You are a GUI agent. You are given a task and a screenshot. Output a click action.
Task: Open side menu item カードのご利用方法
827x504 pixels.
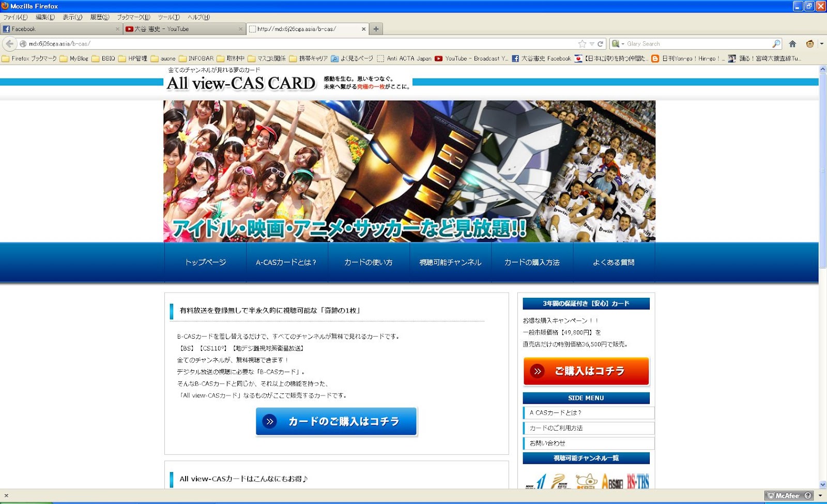[x=588, y=428]
